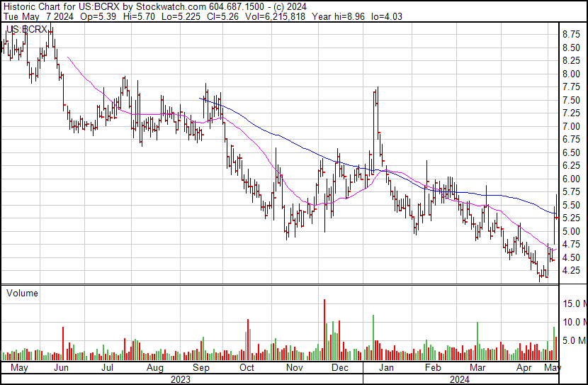The image size is (588, 385).
Task: Click the 6.50 price axis label
Action: pyautogui.click(x=572, y=152)
